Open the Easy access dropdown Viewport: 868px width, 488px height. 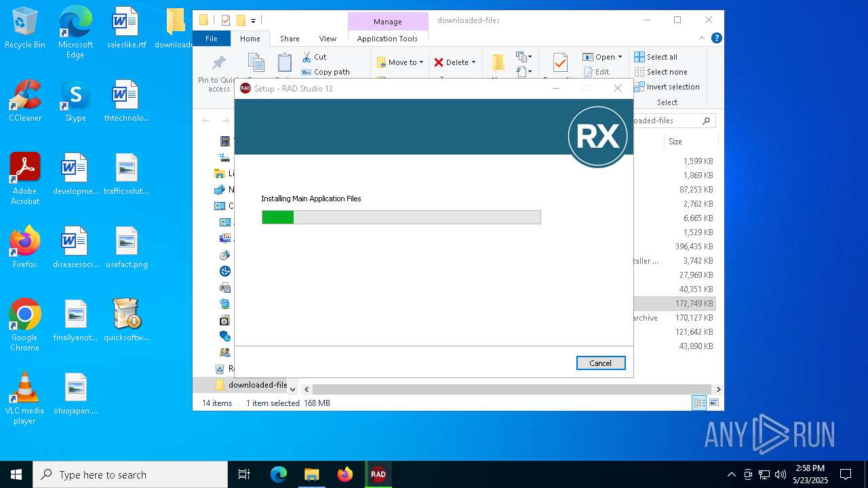524,71
